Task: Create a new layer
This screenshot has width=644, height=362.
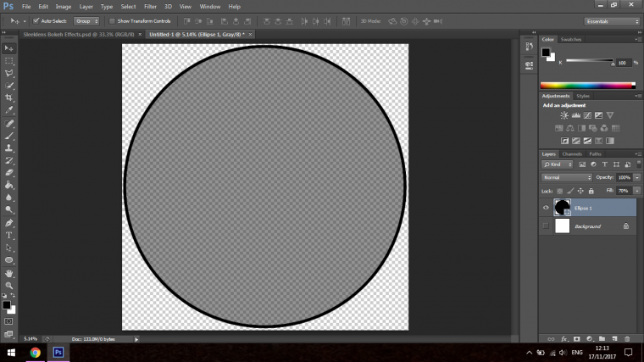Action: coord(614,339)
